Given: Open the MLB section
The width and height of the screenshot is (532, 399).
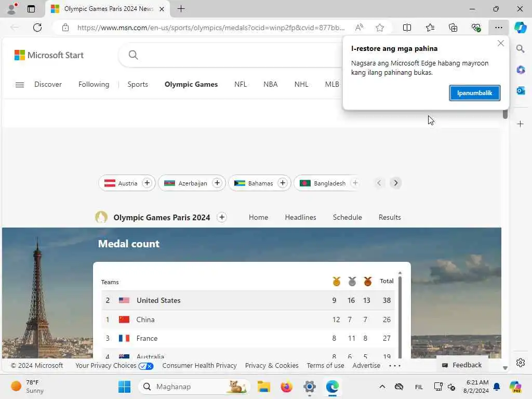Looking at the screenshot, I should [x=332, y=84].
